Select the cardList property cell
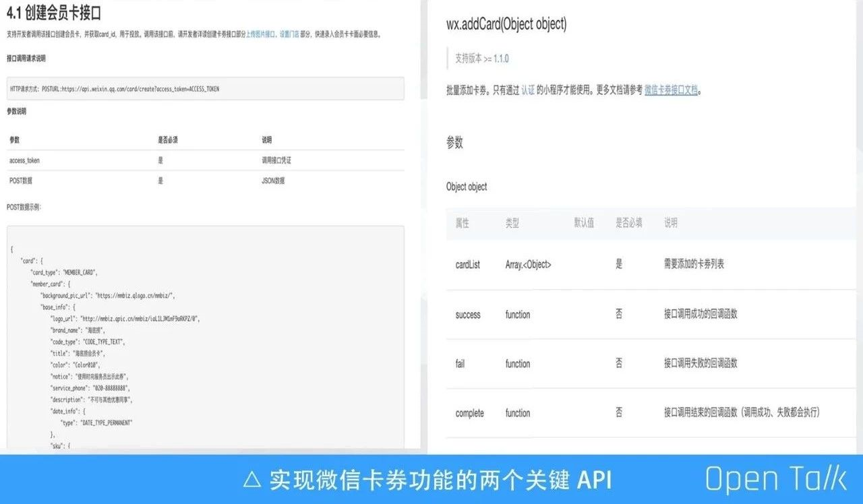 pos(468,265)
